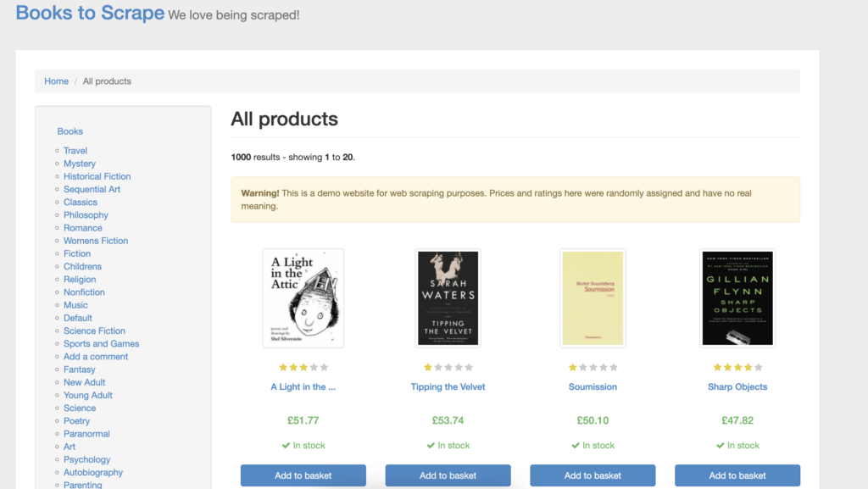
Task: Open the Historical Fiction category
Action: pos(97,176)
